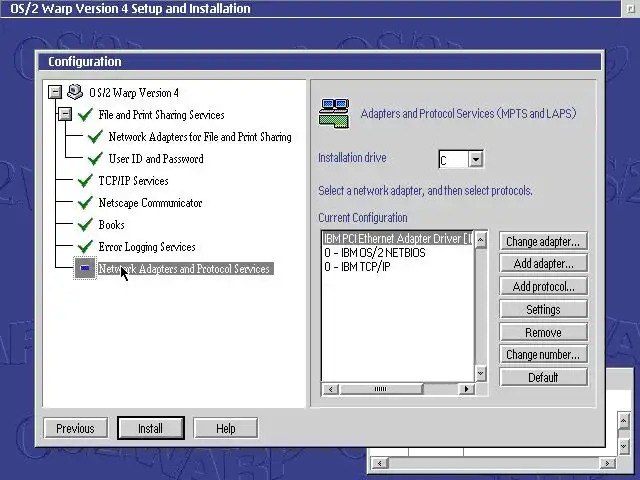Select TCP/IP Services in the tree

point(133,181)
